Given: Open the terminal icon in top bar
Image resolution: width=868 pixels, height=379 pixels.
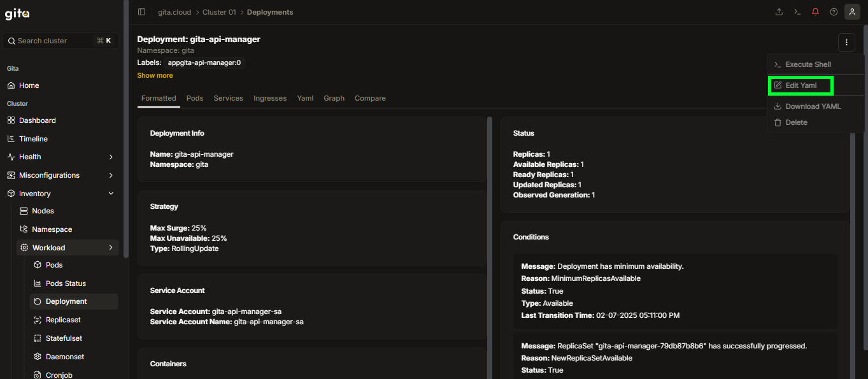Looking at the screenshot, I should click(x=797, y=12).
